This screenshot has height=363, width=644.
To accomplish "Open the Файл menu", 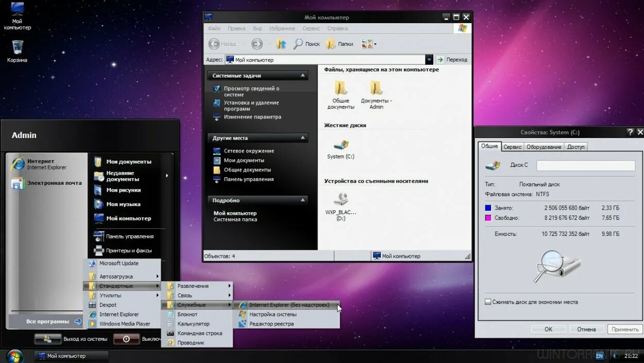I will pos(214,29).
